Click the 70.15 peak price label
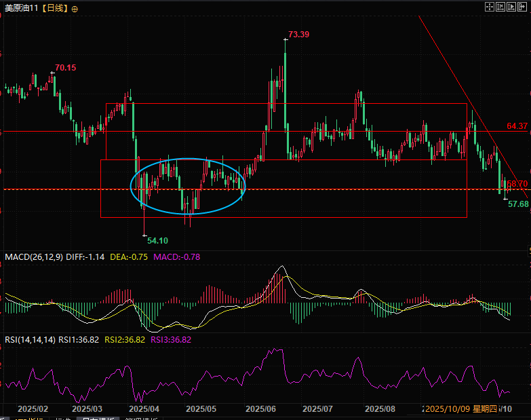 click(x=65, y=68)
